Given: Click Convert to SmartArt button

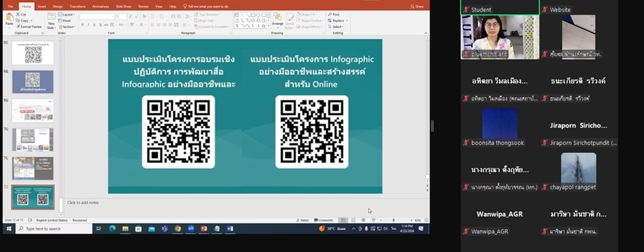Looking at the screenshot, I should 212,27.
